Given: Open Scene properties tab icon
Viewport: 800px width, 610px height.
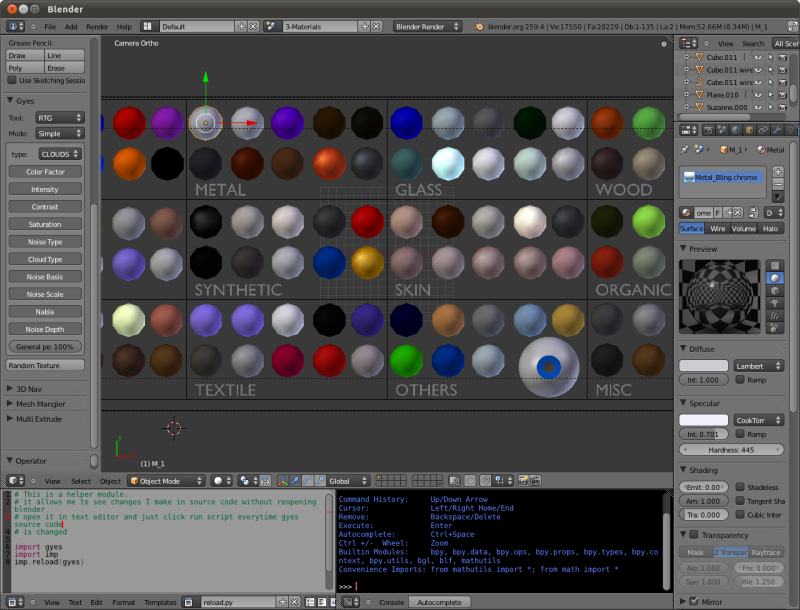Looking at the screenshot, I should pos(722,130).
